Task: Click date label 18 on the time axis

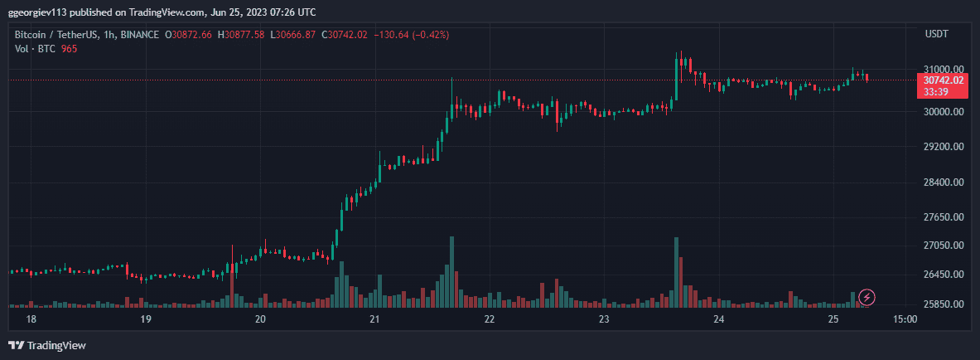Action: tap(31, 319)
